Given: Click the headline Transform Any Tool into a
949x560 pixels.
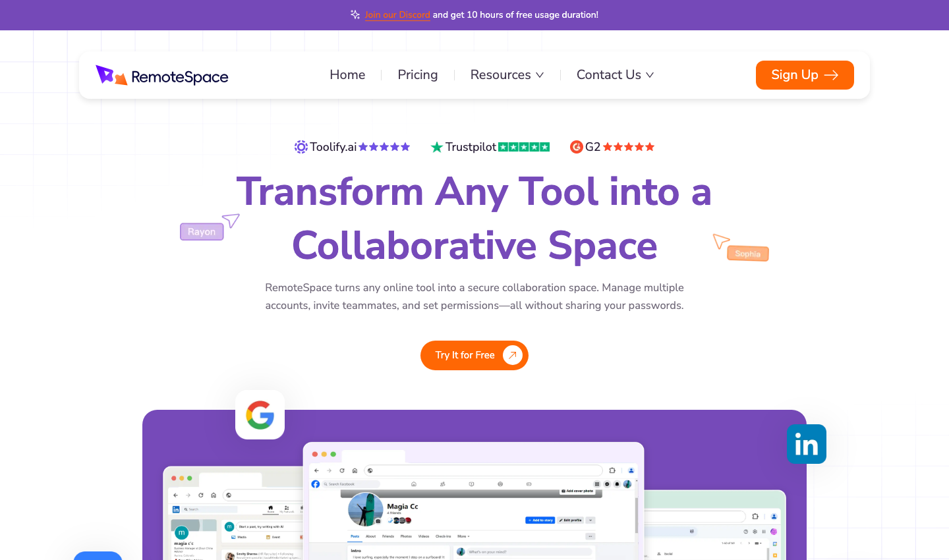Looking at the screenshot, I should [474, 192].
